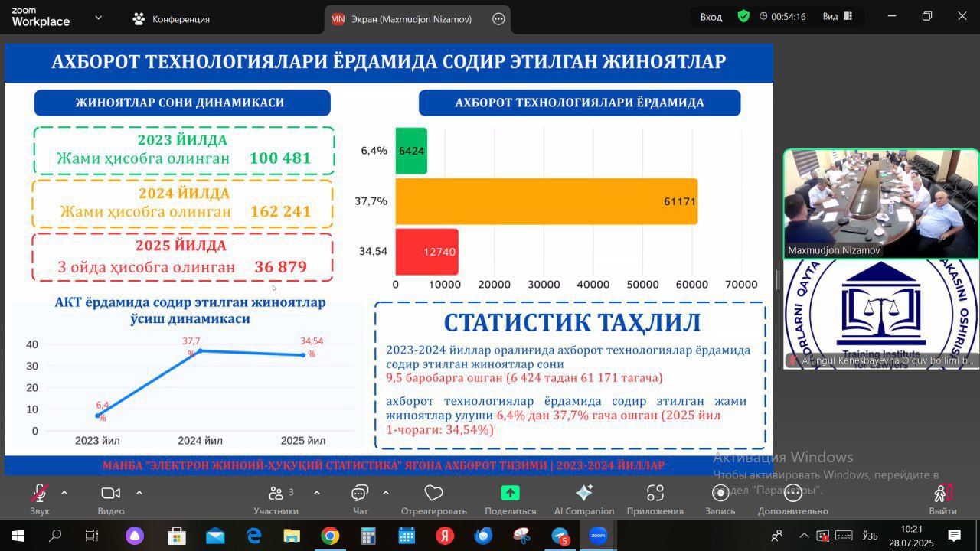Switch to the Конференция tab

[x=171, y=19]
